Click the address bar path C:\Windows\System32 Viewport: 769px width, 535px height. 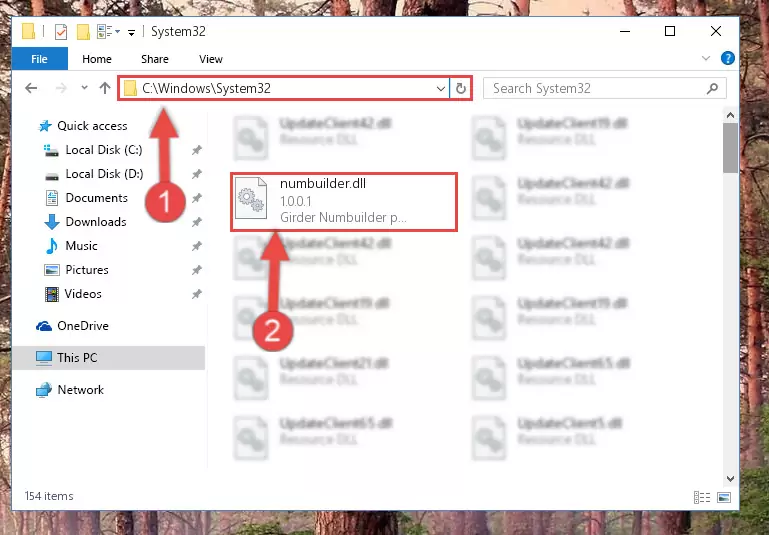pyautogui.click(x=206, y=88)
